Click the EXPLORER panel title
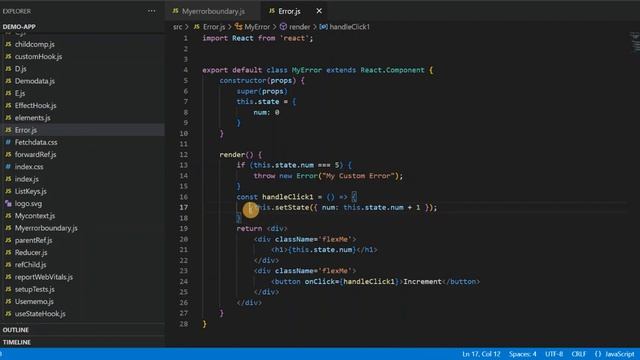This screenshot has height=360, width=640. (17, 11)
